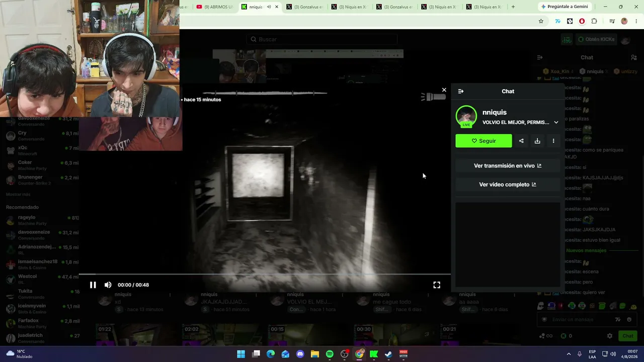Image resolution: width=644 pixels, height=362 pixels.
Task: Enter fullscreen on the clip player
Action: (437, 285)
